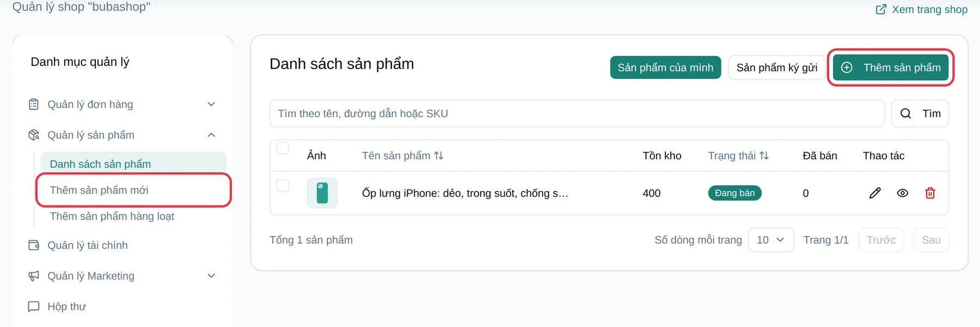Click the Trước pagination button
This screenshot has height=327, width=980.
(881, 240)
